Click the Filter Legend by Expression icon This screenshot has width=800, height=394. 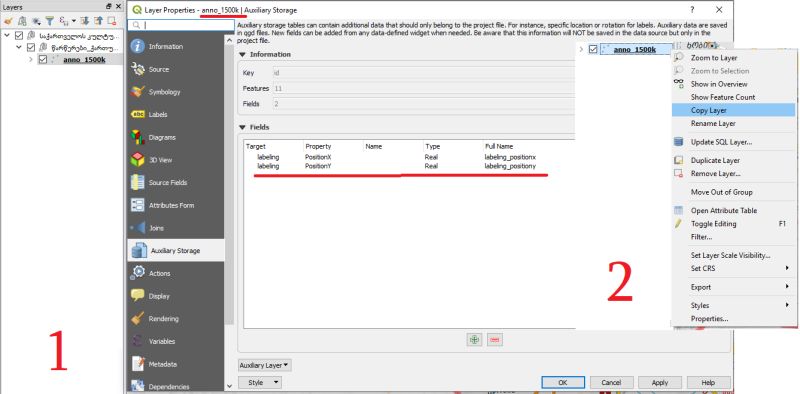(x=64, y=21)
